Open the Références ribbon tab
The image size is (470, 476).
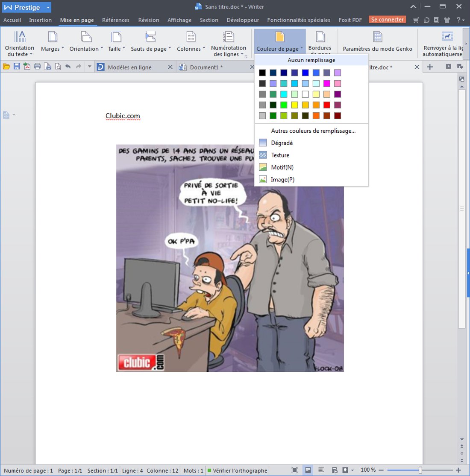(x=115, y=20)
